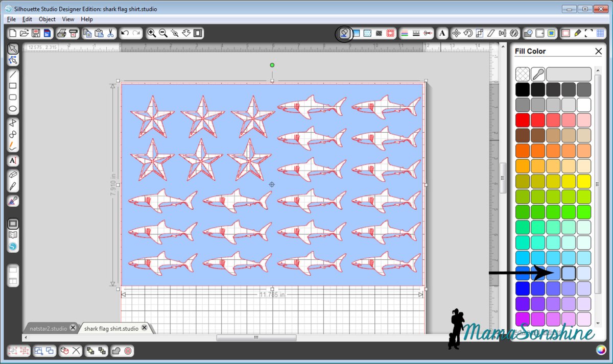The height and width of the screenshot is (364, 613).
Task: Close the Fill Color panel
Action: pyautogui.click(x=598, y=51)
